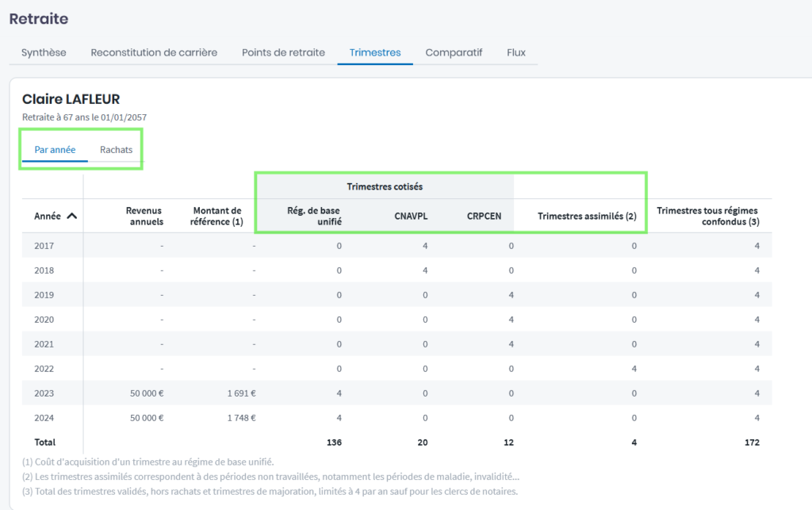Switch to the Flux tab

point(516,52)
